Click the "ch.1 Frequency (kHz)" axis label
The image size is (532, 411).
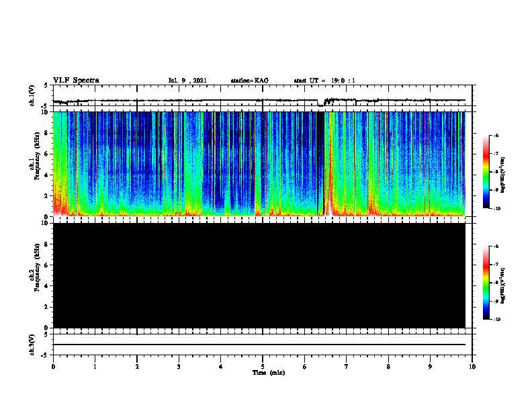click(34, 164)
